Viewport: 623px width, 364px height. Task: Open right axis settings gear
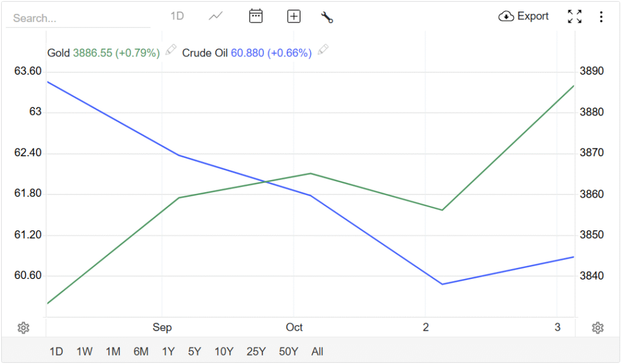pos(597,328)
